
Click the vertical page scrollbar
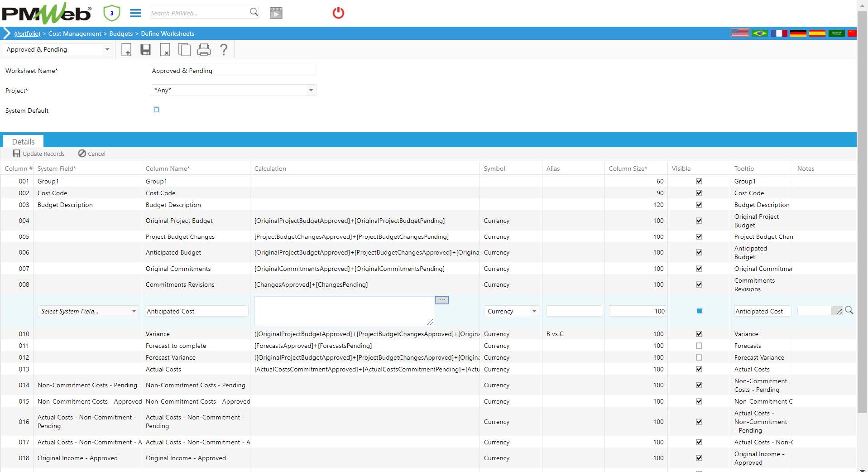click(x=862, y=213)
